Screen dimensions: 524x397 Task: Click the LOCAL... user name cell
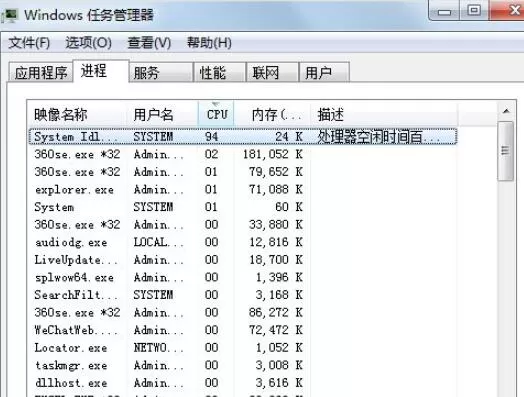pyautogui.click(x=158, y=242)
